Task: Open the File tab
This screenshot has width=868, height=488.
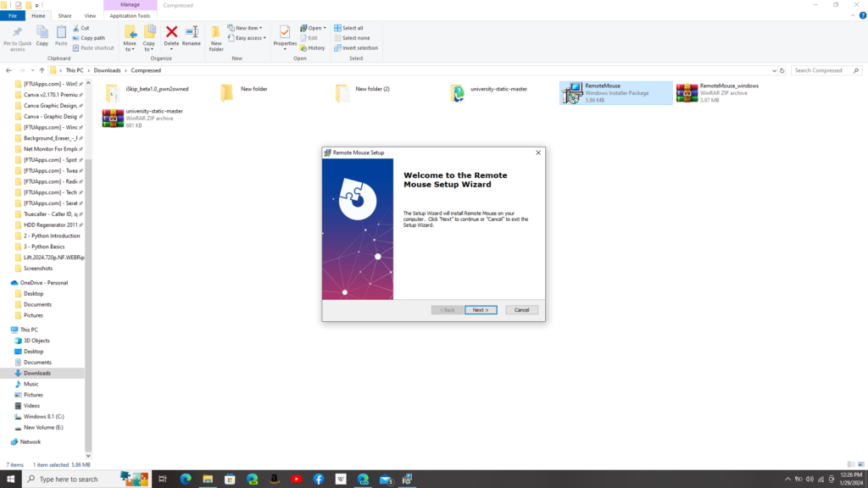Action: (x=12, y=15)
